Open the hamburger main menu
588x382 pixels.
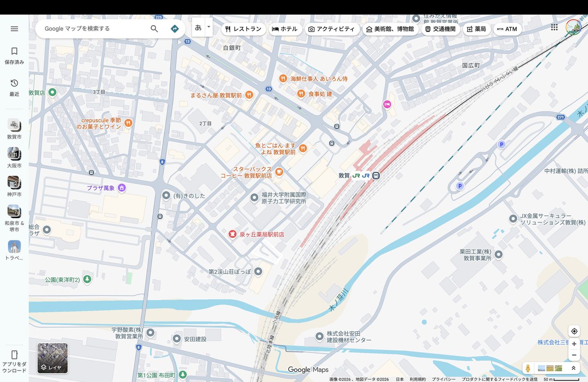click(x=14, y=28)
